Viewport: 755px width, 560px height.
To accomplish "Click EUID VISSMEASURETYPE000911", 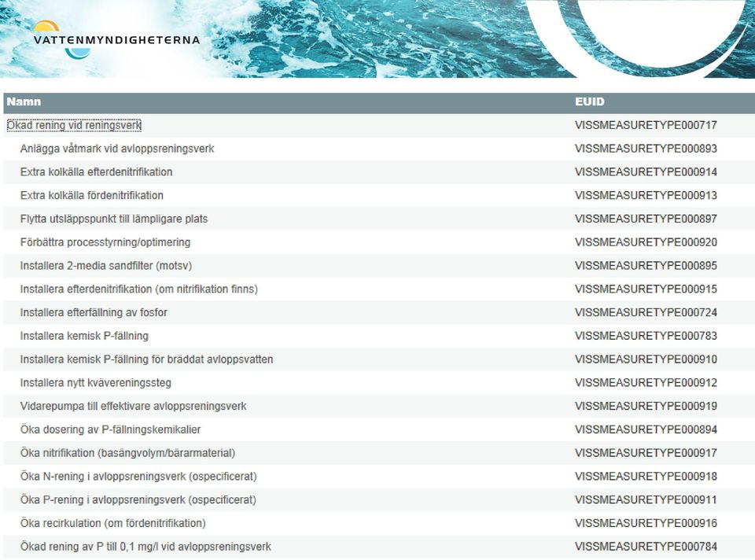I will pos(646,499).
